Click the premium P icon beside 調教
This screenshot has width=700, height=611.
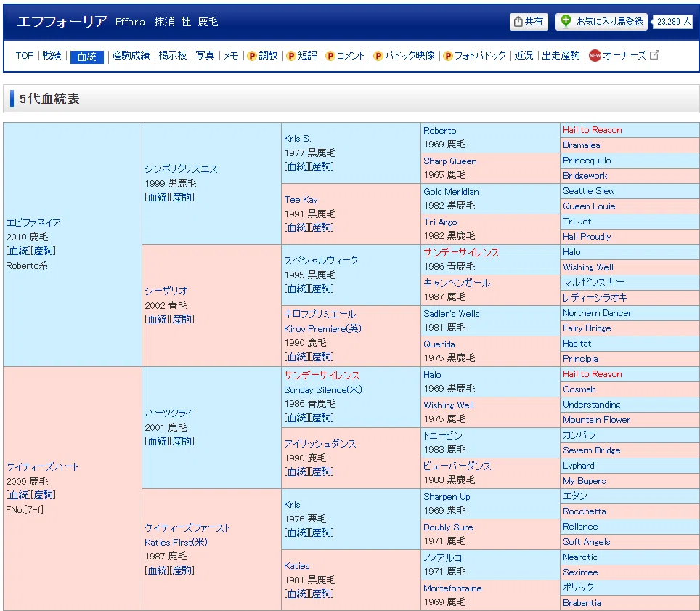pos(252,56)
